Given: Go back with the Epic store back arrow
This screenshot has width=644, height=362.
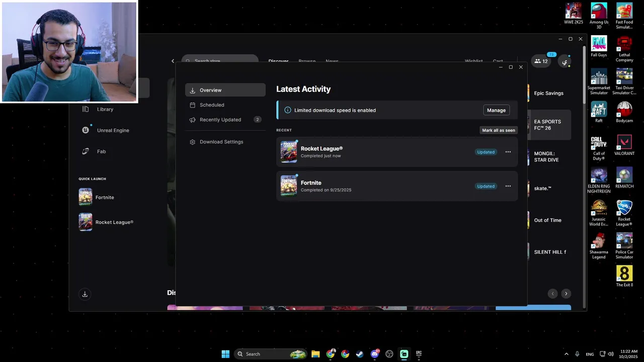Looking at the screenshot, I should click(x=173, y=61).
